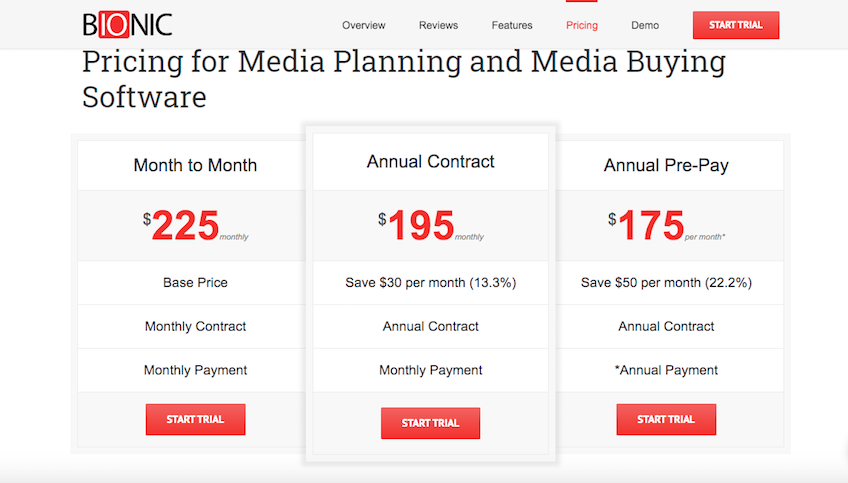Click the Annual Contract plan heading

coord(430,161)
